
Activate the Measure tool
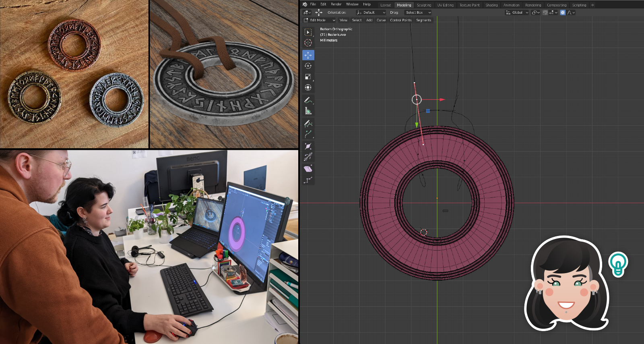(308, 111)
